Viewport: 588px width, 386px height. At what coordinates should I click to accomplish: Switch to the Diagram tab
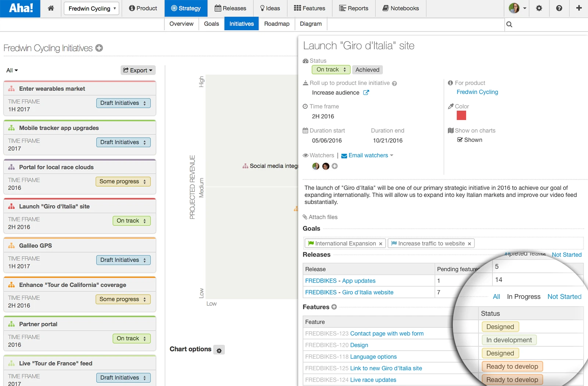click(311, 24)
